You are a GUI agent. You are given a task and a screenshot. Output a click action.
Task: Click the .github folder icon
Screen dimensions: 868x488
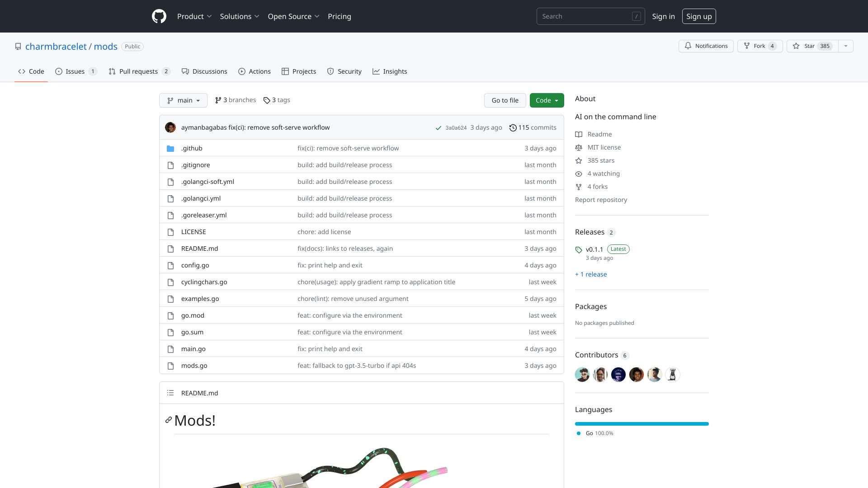click(170, 149)
